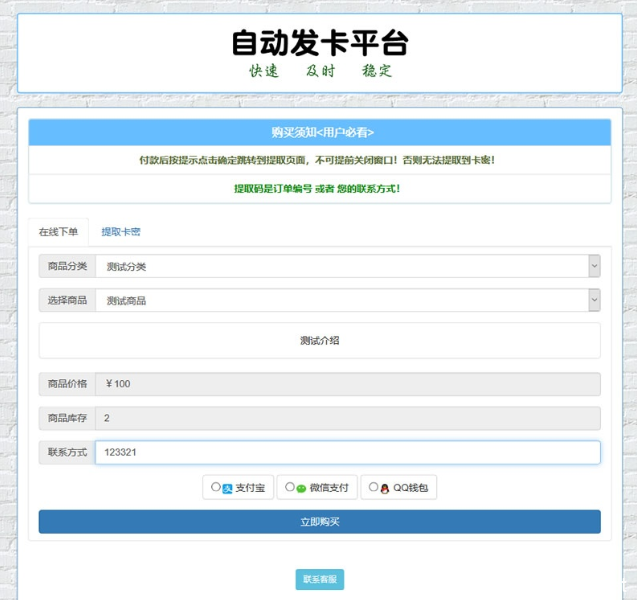Screen dimensions: 637x600
Task: Click the 测试介绍 product description box
Action: click(319, 340)
